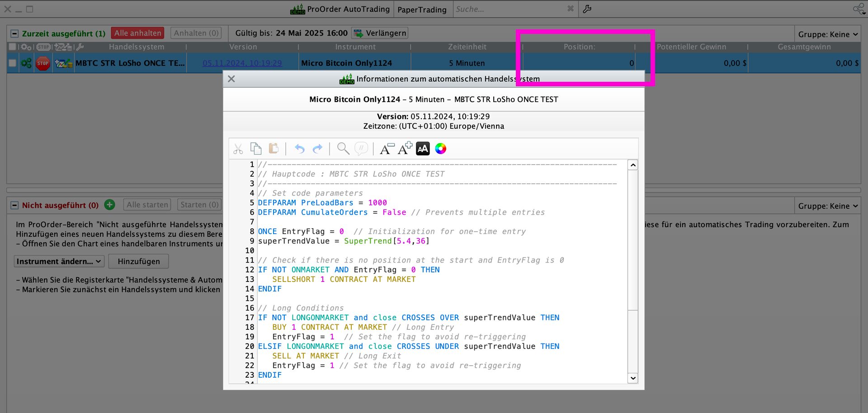The image size is (868, 413).
Task: Sort by the Gesamtgewinn column header
Action: point(804,47)
